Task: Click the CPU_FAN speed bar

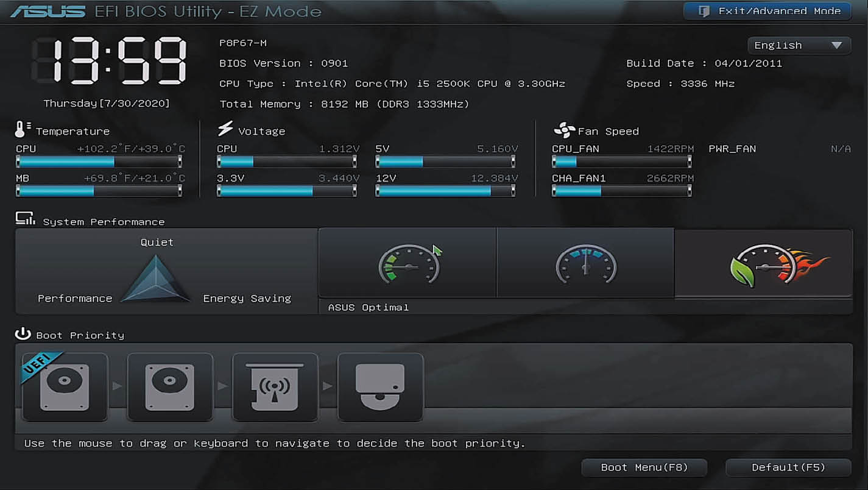Action: (x=621, y=162)
